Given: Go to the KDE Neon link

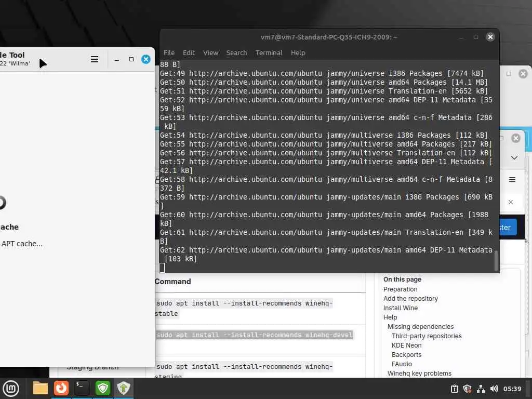Looking at the screenshot, I should click(x=406, y=345).
